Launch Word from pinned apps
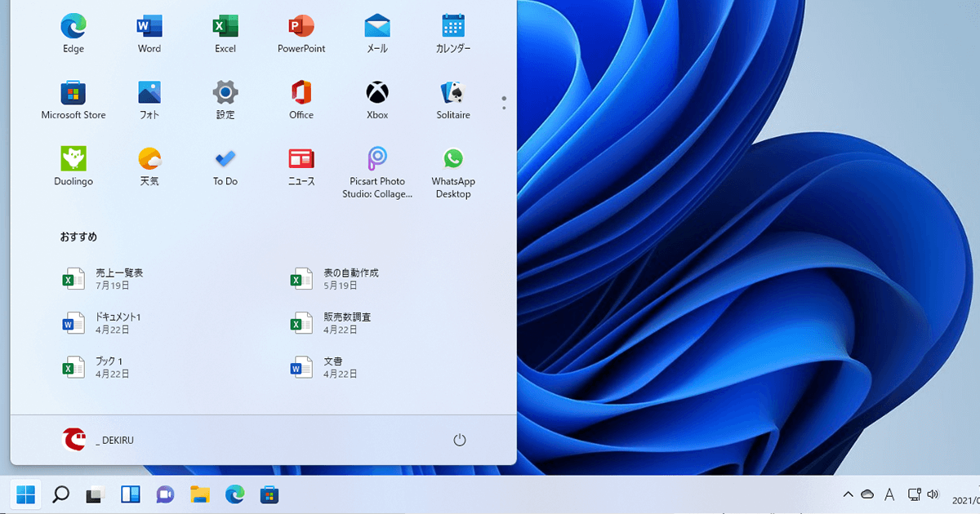This screenshot has height=514, width=980. coord(149,33)
